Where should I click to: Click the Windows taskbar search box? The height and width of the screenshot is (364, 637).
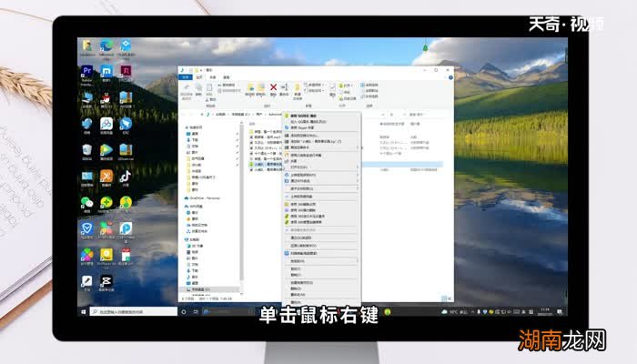click(134, 311)
